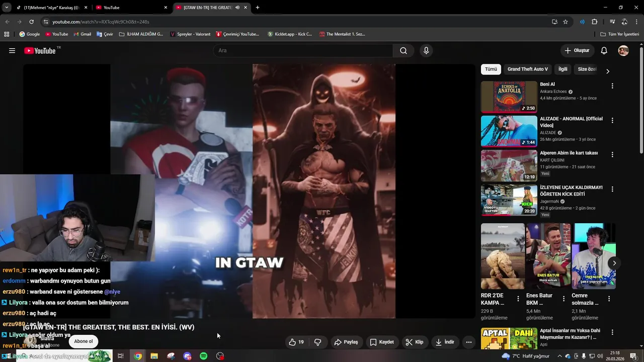Open options for Enes Batur BKM short

click(563, 299)
